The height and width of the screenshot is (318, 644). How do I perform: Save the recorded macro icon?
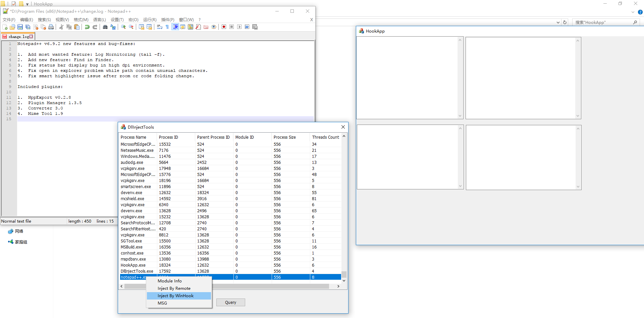[255, 27]
